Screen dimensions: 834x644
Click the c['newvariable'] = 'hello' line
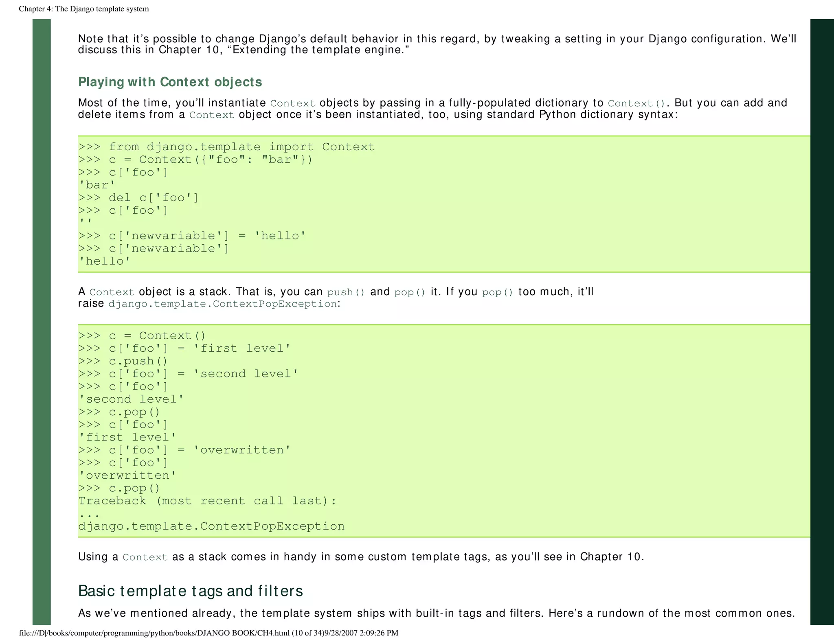[x=192, y=236]
